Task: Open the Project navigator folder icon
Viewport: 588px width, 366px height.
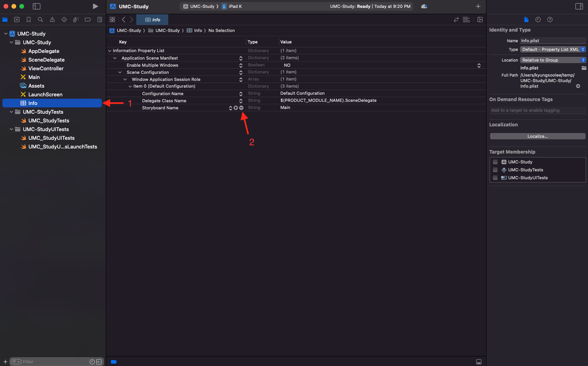Action: [5, 19]
